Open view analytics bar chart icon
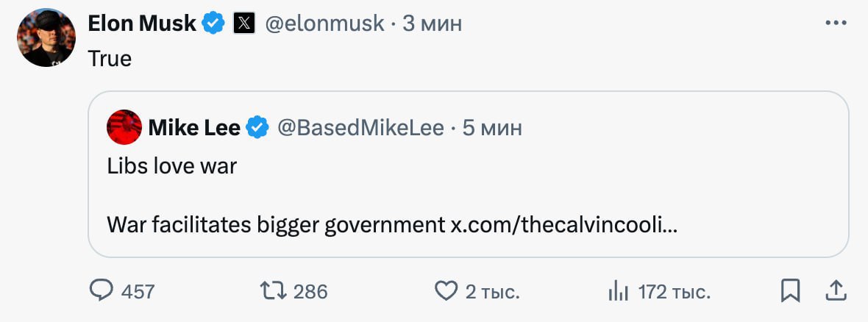 click(x=616, y=292)
